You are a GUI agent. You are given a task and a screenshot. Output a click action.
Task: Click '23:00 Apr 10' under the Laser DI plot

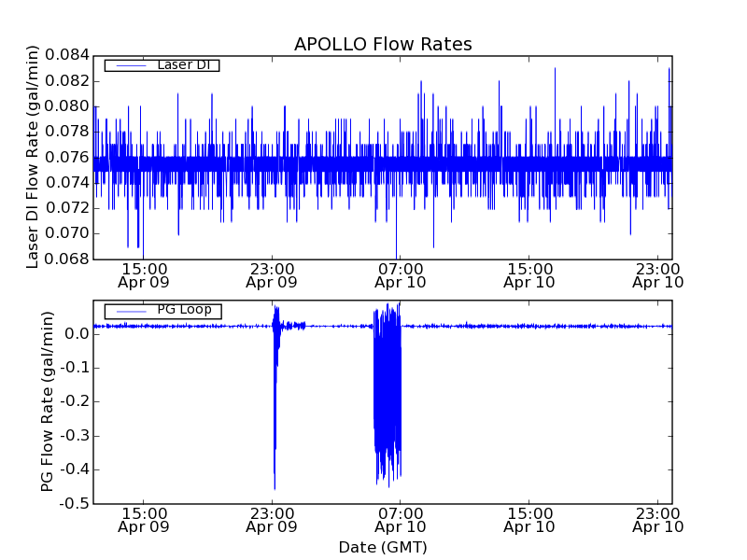coord(658,275)
